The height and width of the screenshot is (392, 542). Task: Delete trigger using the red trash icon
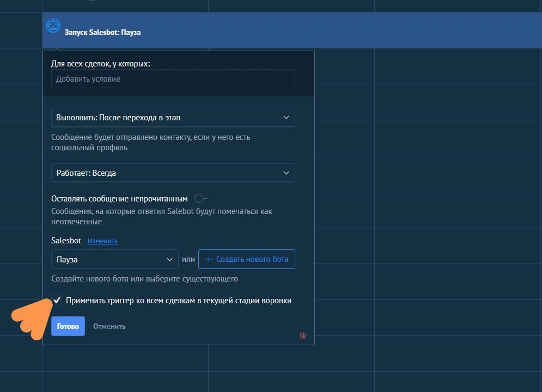pyautogui.click(x=303, y=336)
